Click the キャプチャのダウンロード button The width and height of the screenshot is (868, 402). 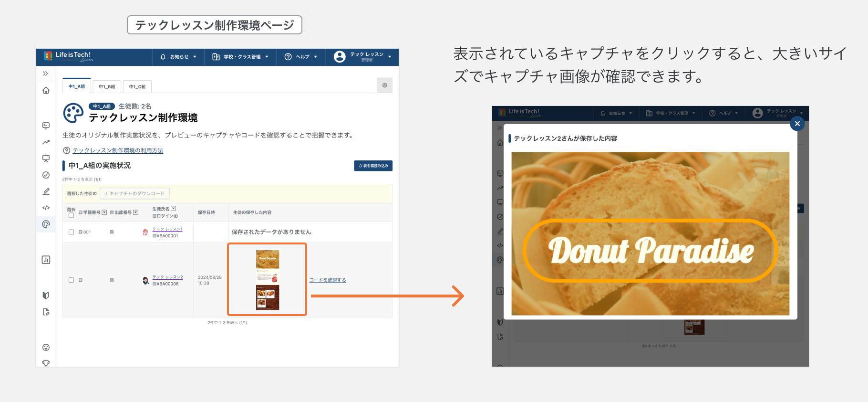[134, 193]
